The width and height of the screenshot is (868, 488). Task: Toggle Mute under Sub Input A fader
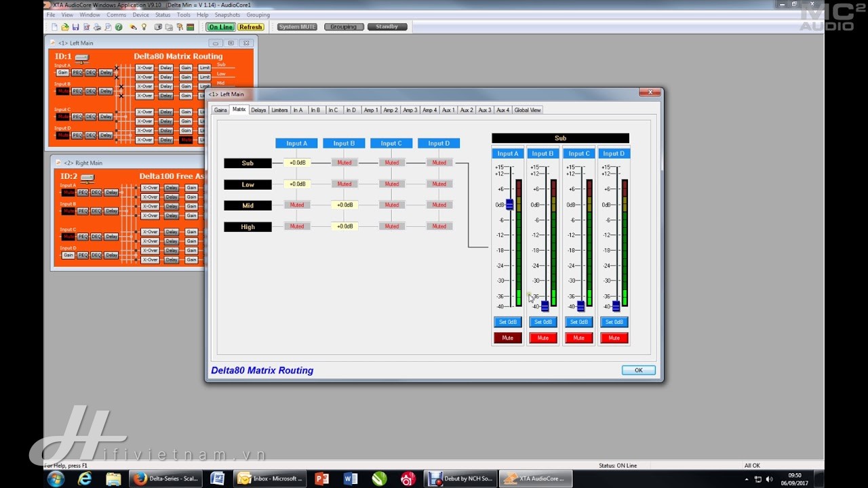pyautogui.click(x=508, y=338)
